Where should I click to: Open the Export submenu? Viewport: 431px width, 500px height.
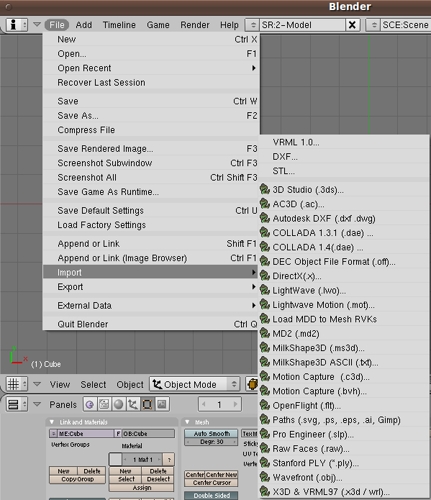click(x=151, y=287)
